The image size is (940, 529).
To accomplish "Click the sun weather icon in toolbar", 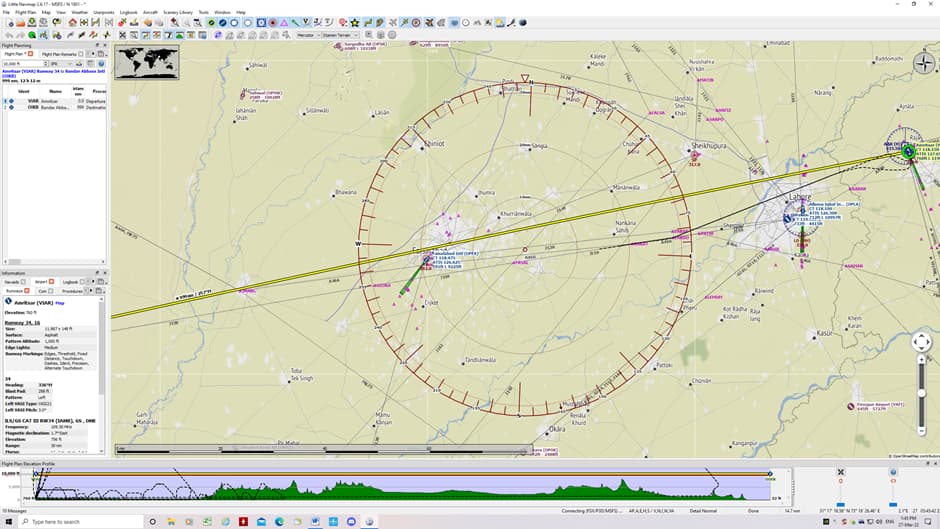I will point(500,23).
